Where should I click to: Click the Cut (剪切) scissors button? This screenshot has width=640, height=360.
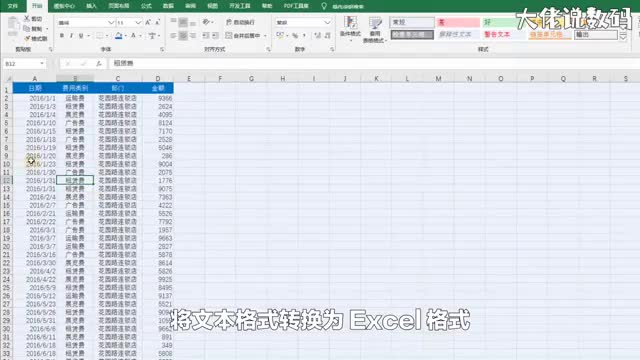coord(33,19)
